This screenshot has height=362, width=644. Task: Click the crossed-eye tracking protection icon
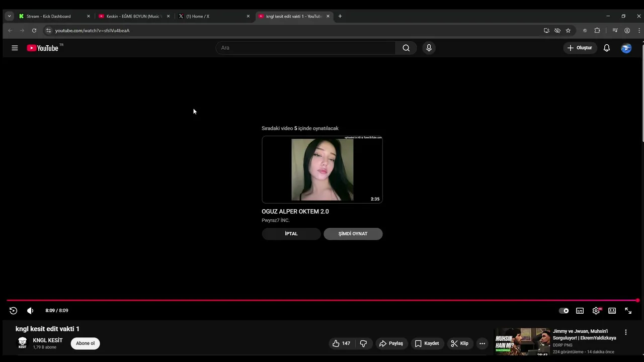pos(557,31)
